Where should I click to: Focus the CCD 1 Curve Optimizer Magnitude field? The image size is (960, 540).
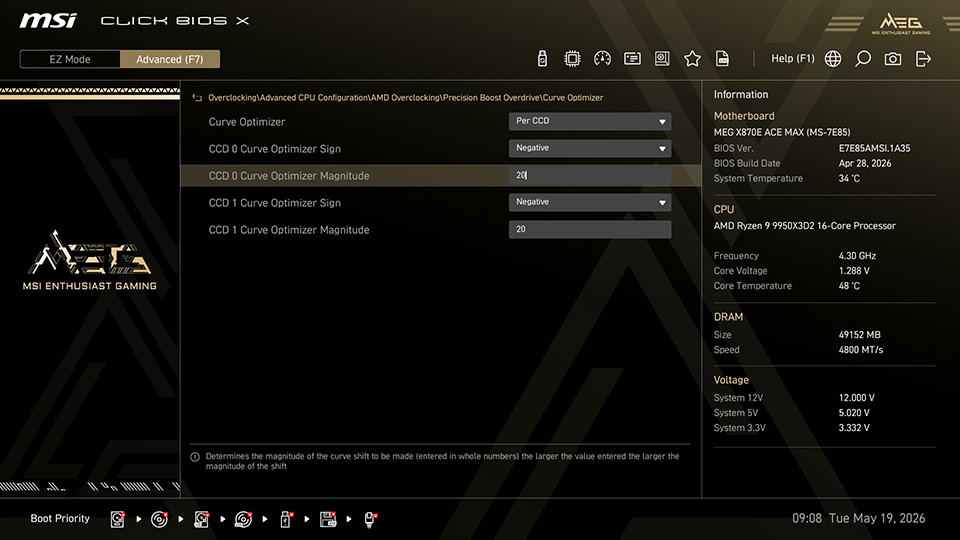click(x=590, y=230)
